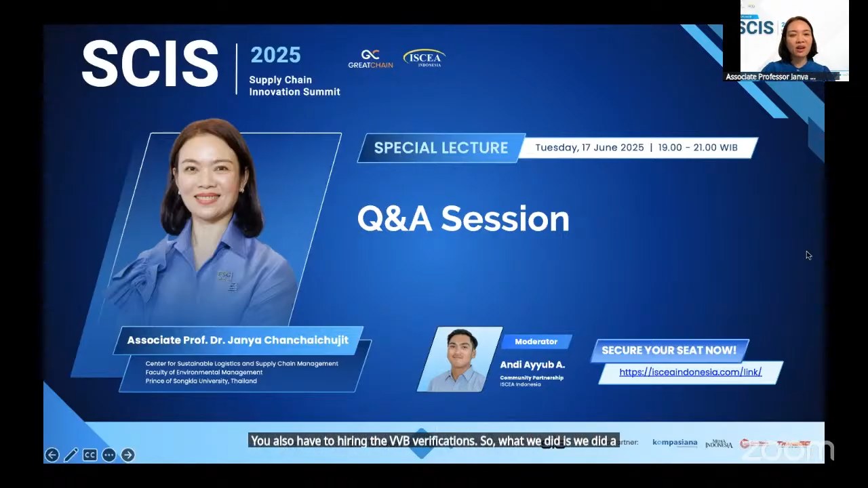Viewport: 868px width, 488px height.
Task: Click the Media Indonesia partner logo
Action: 718,444
